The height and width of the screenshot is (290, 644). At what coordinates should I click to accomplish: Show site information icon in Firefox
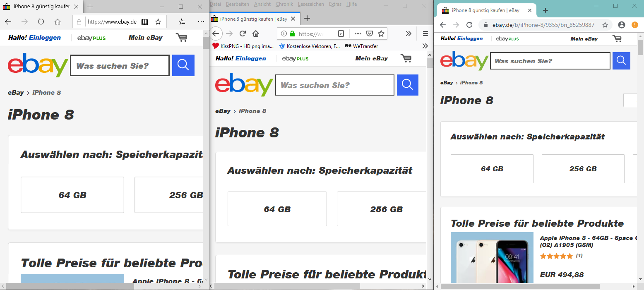click(284, 34)
